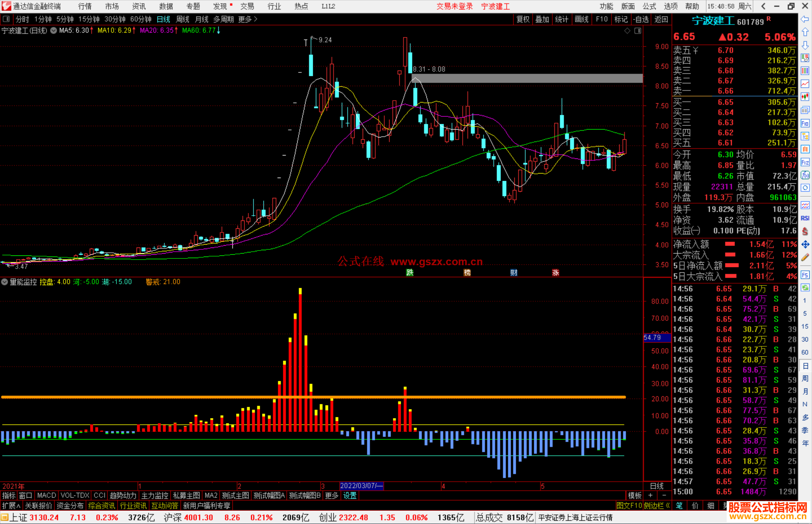This screenshot has height=524, width=812.
Task: Select the RSI indicator icon
Action: pos(805,218)
